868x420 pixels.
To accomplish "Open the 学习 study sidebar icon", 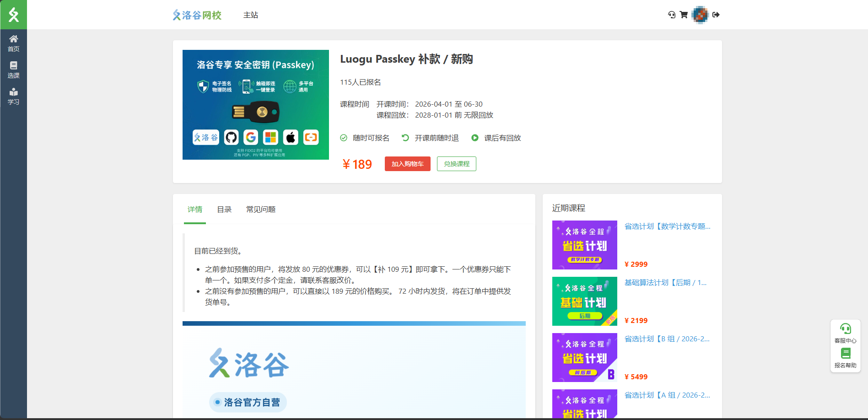I will click(x=13, y=97).
